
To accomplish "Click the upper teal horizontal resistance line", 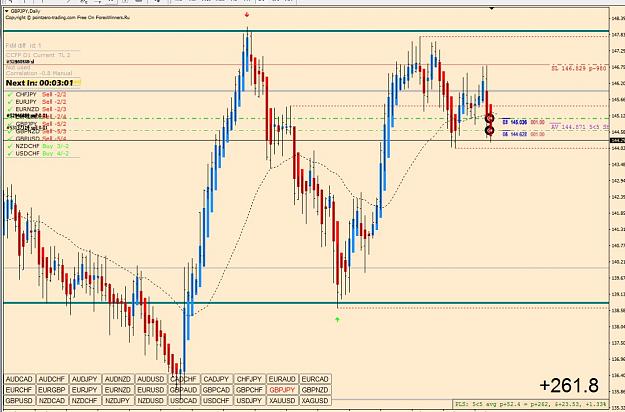I will 306,31.
